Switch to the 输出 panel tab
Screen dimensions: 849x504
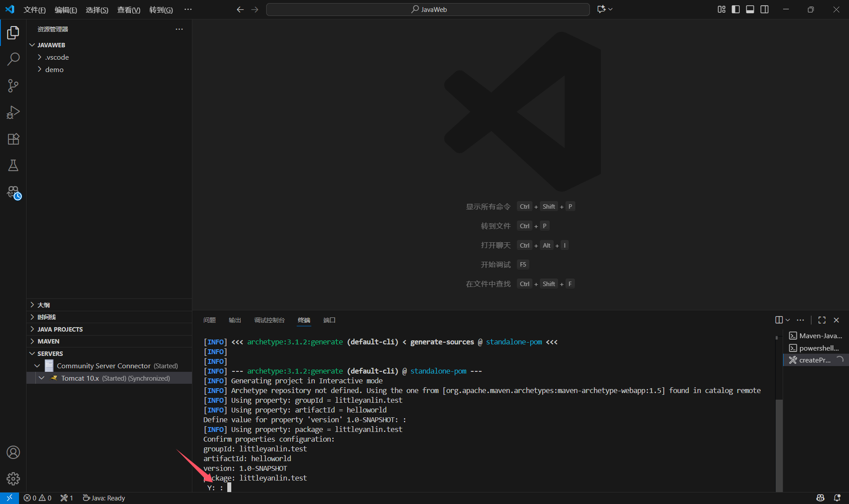[235, 320]
